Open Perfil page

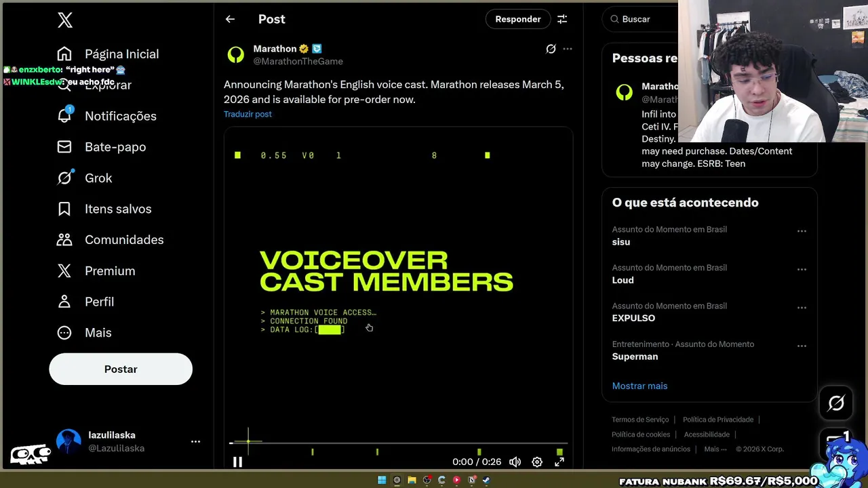pyautogui.click(x=85, y=302)
